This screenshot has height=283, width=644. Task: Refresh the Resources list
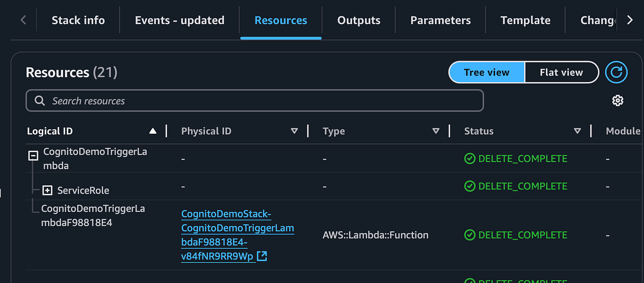pyautogui.click(x=616, y=72)
